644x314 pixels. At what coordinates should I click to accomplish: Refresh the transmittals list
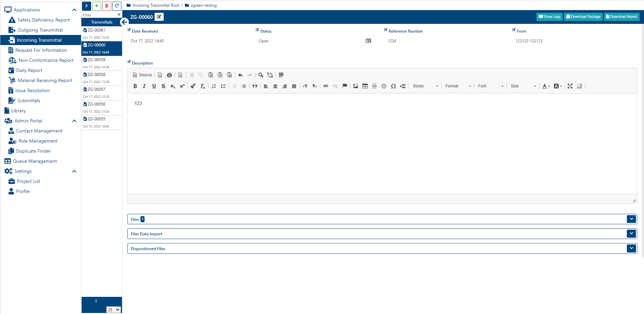tap(117, 6)
